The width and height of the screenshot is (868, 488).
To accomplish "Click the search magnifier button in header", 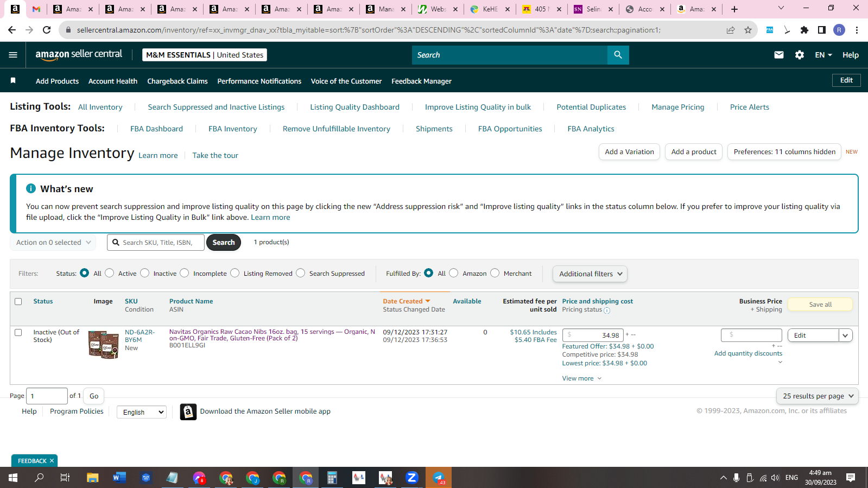I will tap(618, 55).
